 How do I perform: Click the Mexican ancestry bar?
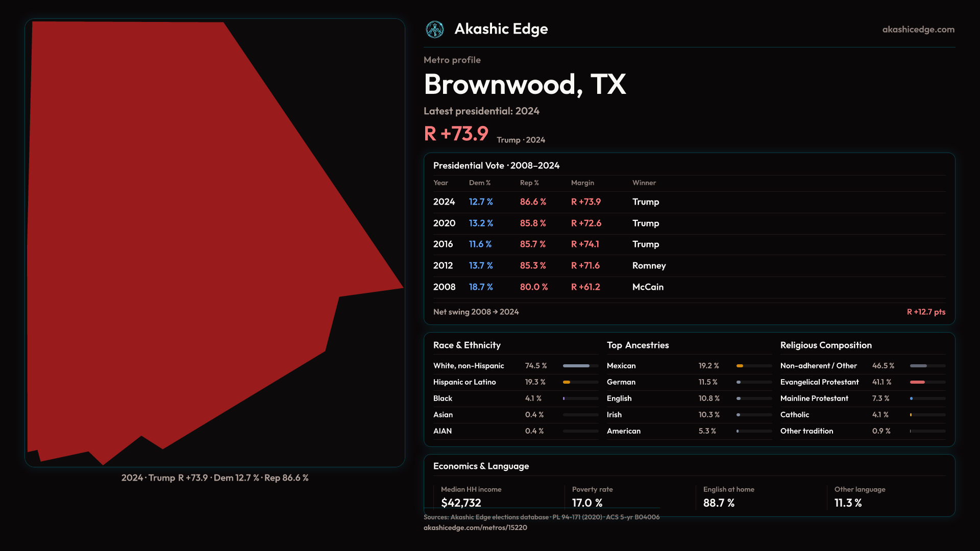[x=740, y=366]
